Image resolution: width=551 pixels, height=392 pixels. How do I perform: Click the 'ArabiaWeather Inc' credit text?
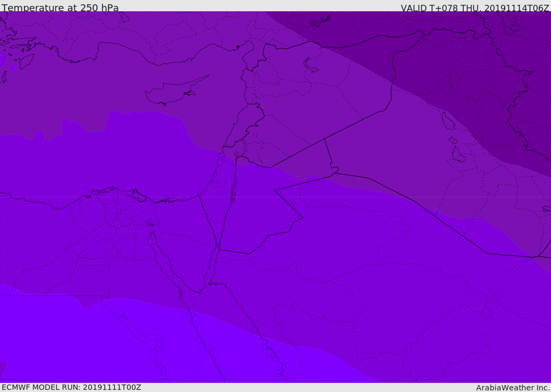[513, 388]
